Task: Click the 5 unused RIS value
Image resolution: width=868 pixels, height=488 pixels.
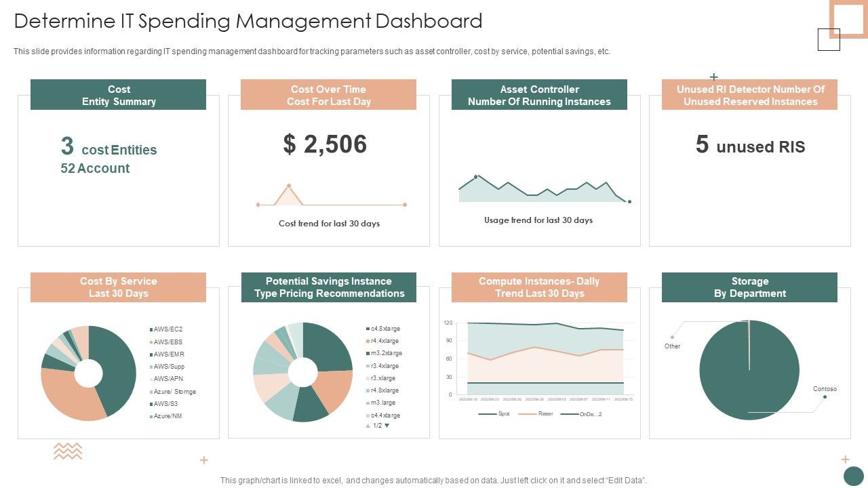Action: pos(750,145)
